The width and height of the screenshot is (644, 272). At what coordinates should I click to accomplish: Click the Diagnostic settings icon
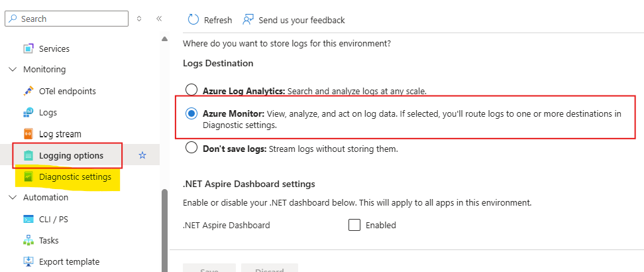pos(28,176)
